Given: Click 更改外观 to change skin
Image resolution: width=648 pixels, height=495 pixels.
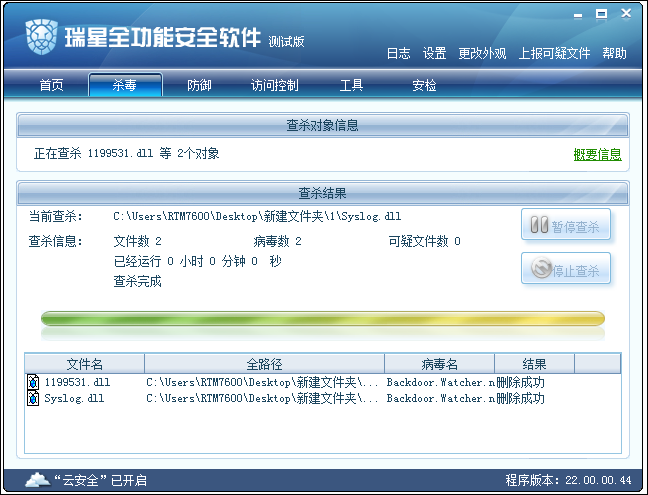Looking at the screenshot, I should coord(482,53).
